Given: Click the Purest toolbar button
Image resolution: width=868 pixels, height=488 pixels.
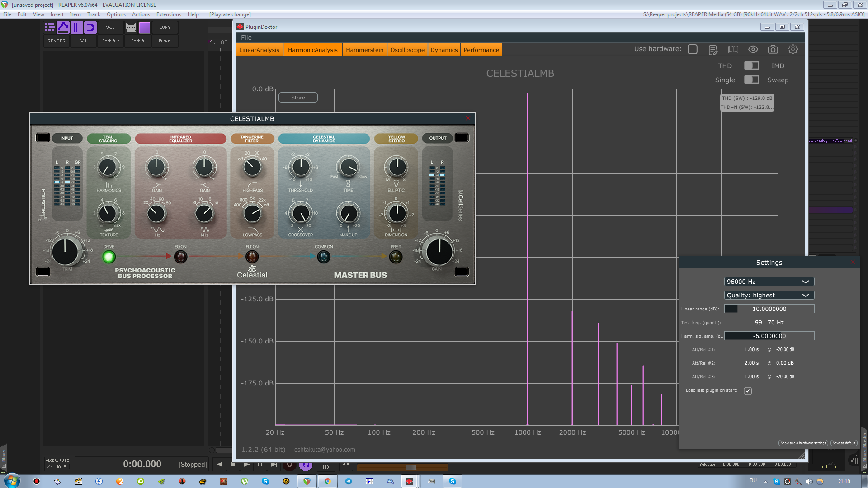Looking at the screenshot, I should [x=165, y=41].
